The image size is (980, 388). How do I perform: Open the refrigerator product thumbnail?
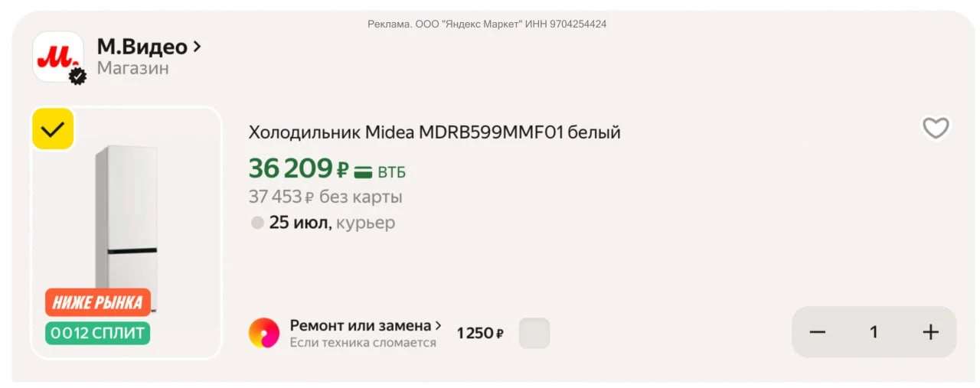coord(126,232)
